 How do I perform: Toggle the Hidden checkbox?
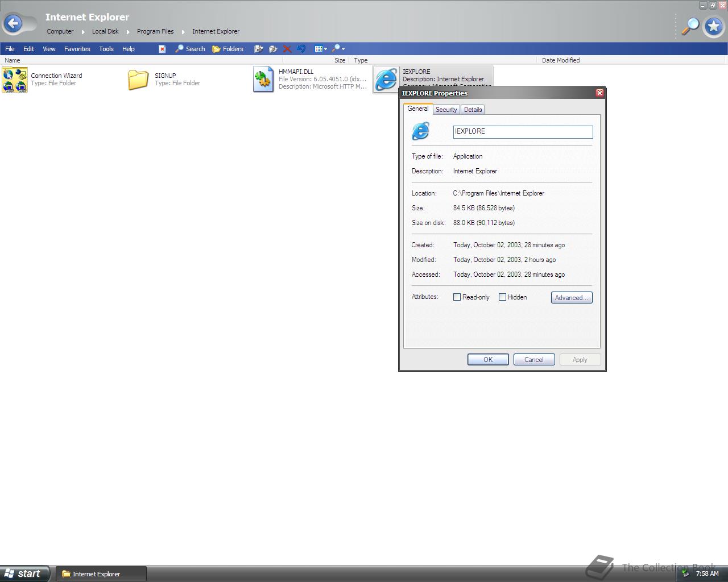(502, 297)
